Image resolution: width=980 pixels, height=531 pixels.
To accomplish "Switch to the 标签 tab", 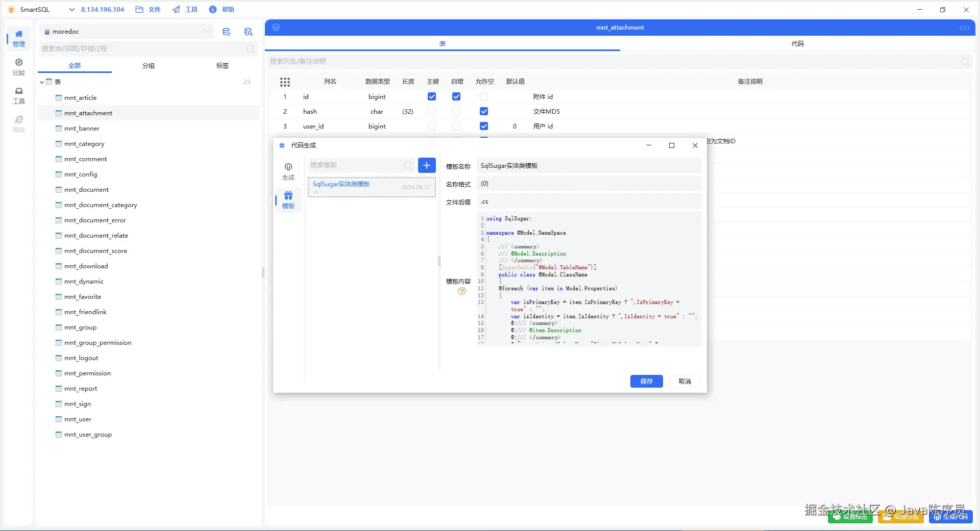I will tap(223, 66).
